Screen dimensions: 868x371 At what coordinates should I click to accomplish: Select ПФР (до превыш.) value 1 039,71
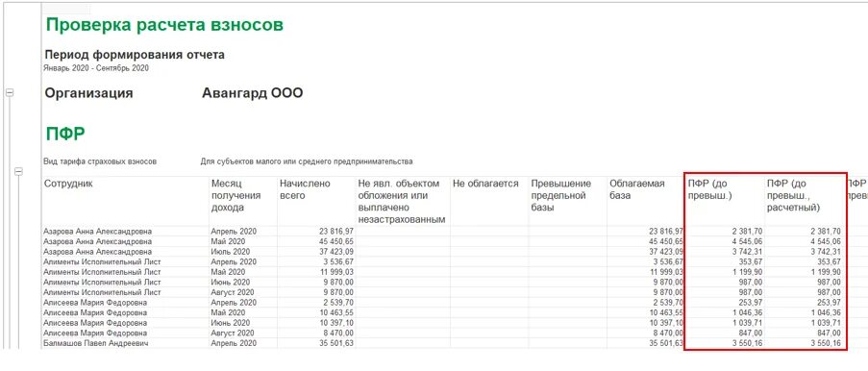pyautogui.click(x=748, y=323)
